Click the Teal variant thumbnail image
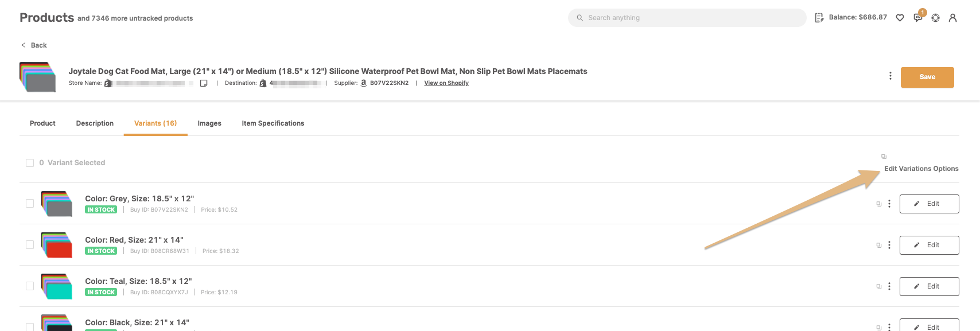The image size is (980, 331). click(x=57, y=286)
